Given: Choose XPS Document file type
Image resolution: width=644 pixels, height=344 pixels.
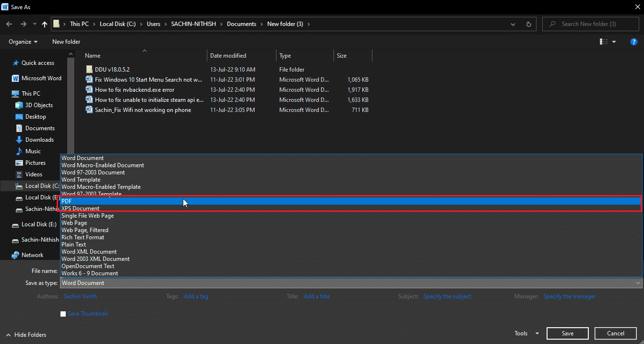Looking at the screenshot, I should pos(351,209).
